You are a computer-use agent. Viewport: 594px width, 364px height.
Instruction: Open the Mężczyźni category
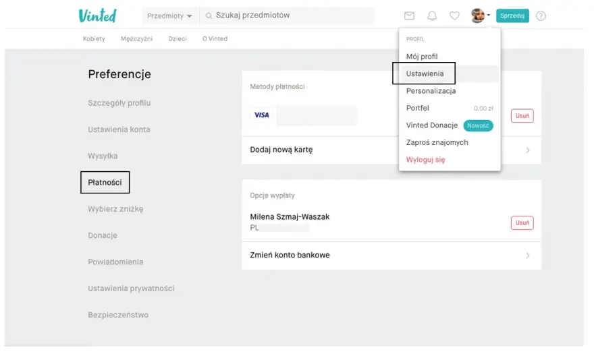(x=136, y=38)
